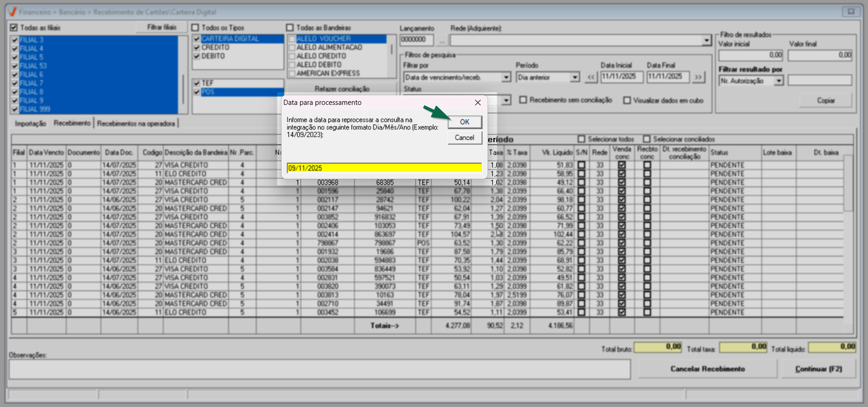
Task: Click the yellow date input field
Action: (384, 168)
